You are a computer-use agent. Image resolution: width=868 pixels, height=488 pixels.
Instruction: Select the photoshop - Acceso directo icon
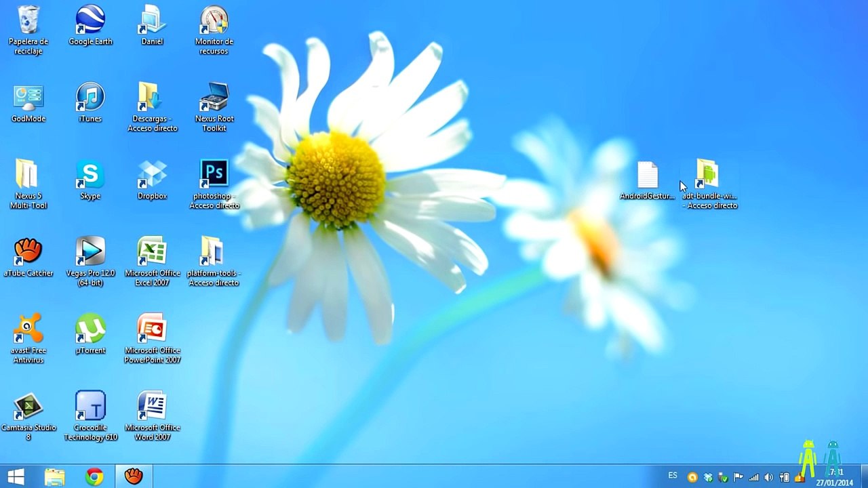pyautogui.click(x=214, y=184)
